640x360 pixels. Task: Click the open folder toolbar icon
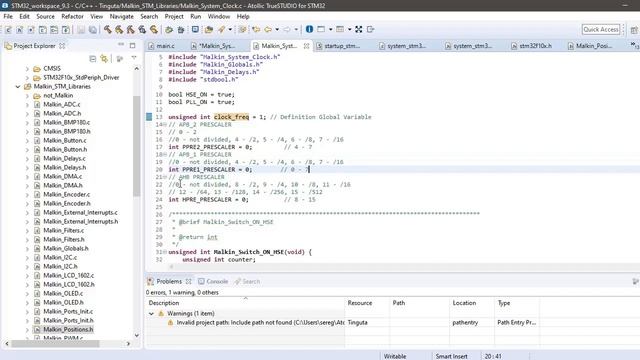point(209,29)
